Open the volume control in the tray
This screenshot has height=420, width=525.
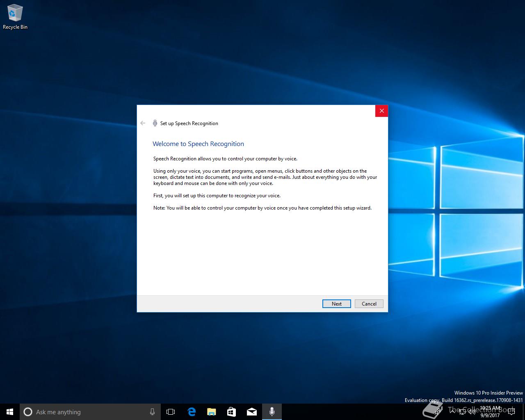point(472,412)
